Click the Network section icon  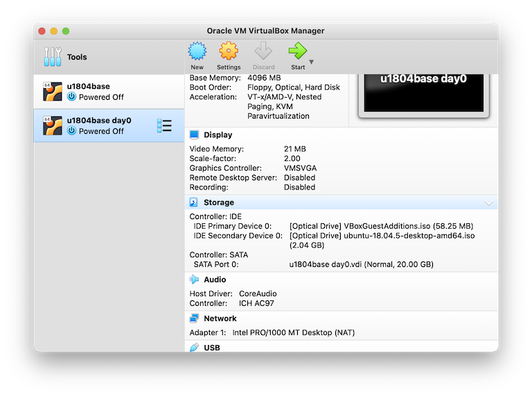click(x=194, y=318)
